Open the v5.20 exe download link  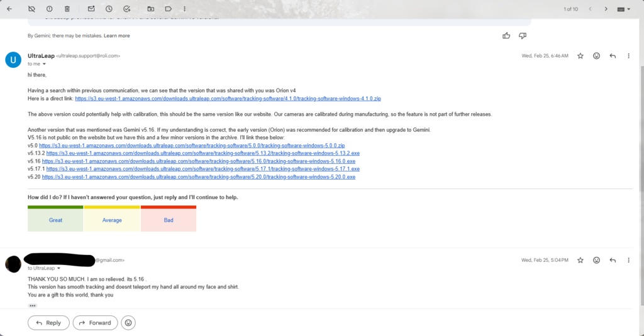tap(198, 177)
